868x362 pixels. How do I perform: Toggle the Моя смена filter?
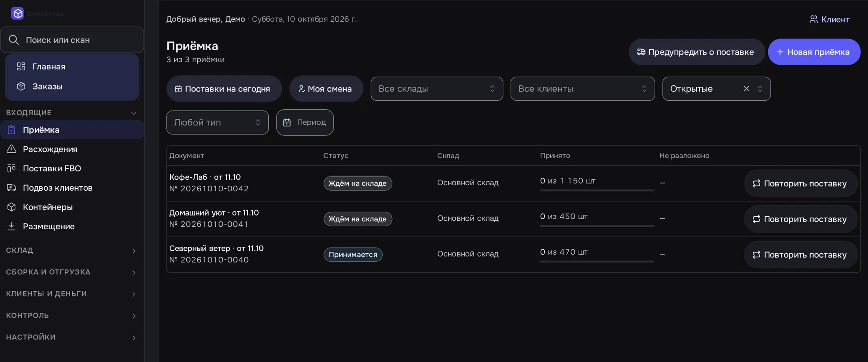coord(326,89)
